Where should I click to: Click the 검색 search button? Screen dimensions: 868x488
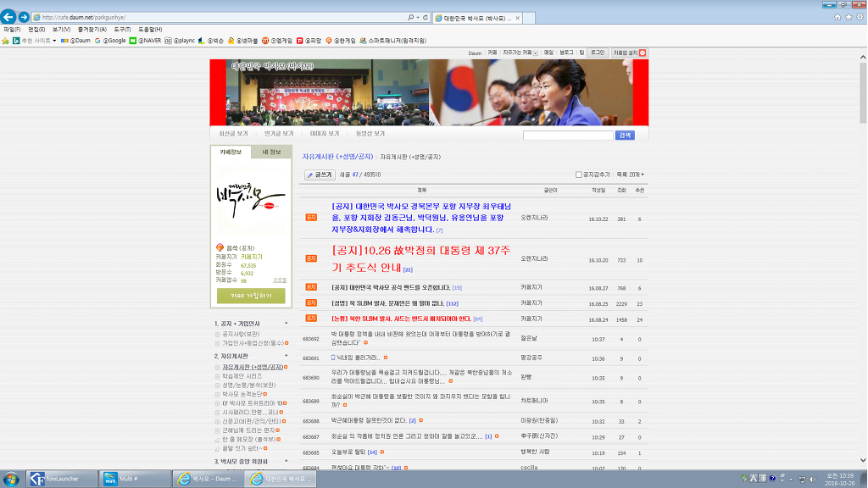coord(625,135)
